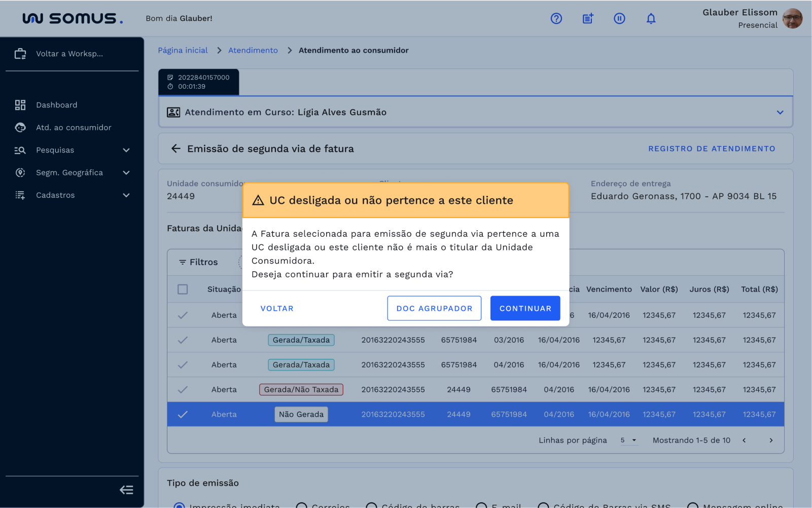Choose the Correios radio option

click(x=301, y=505)
